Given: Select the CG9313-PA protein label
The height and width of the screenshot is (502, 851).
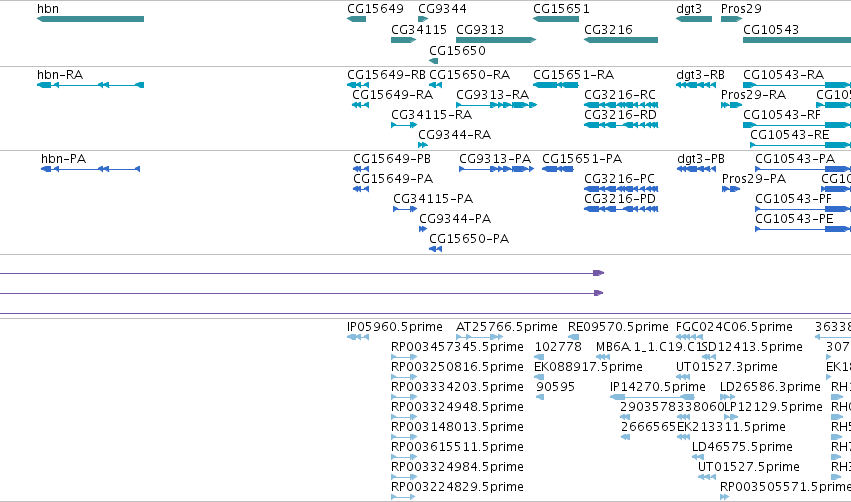Looking at the screenshot, I should point(495,158).
